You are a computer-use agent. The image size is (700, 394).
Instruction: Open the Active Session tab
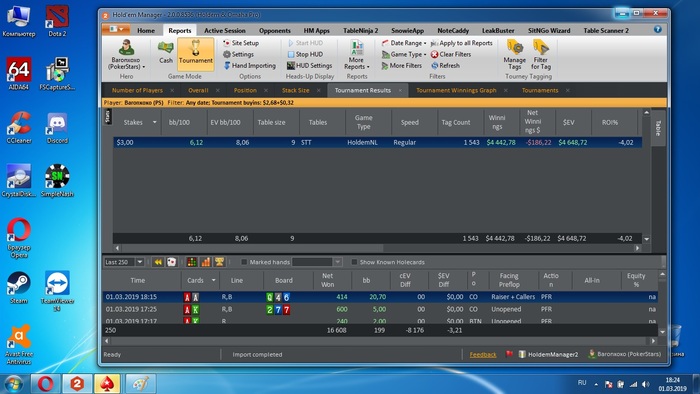225,30
